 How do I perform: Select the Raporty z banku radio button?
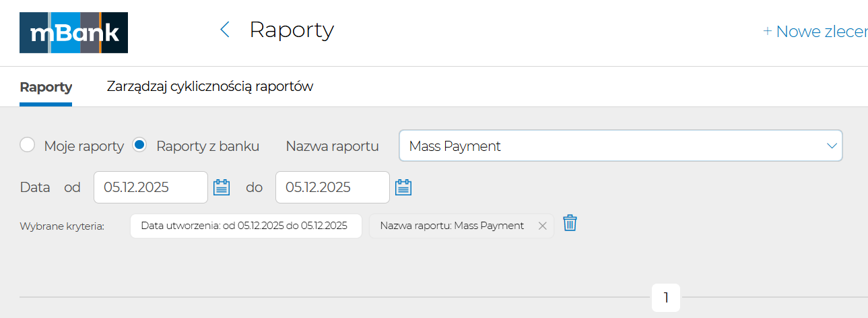[139, 145]
